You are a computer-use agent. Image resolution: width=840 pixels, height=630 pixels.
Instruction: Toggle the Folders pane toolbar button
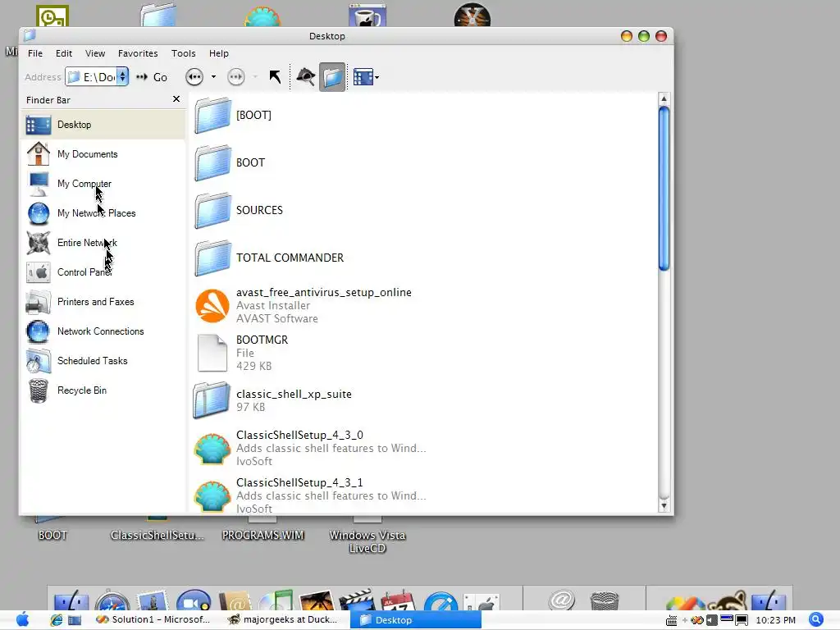pyautogui.click(x=332, y=77)
